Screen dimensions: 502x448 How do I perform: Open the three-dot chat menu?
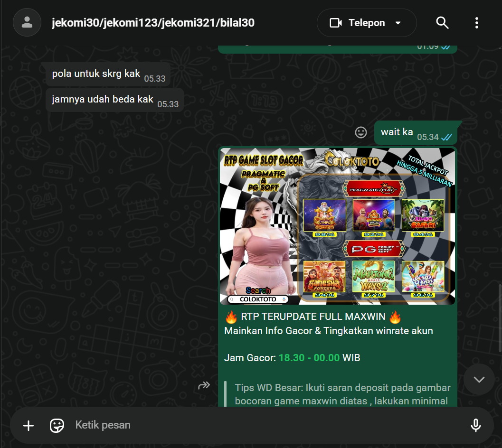click(x=477, y=23)
